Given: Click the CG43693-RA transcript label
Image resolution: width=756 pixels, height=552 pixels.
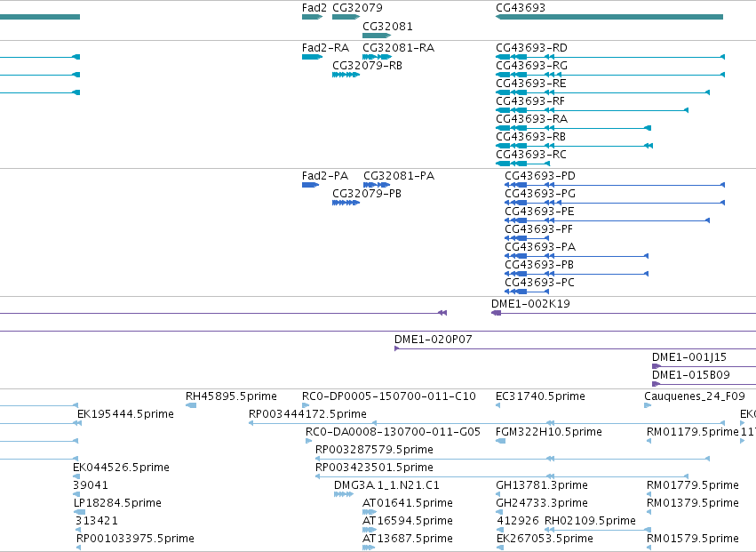Looking at the screenshot, I should click(531, 119).
